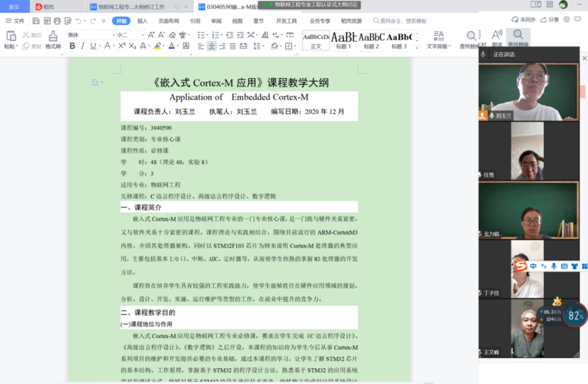The width and height of the screenshot is (588, 384).
Task: Apply the 标题 1 heading style
Action: [x=343, y=40]
